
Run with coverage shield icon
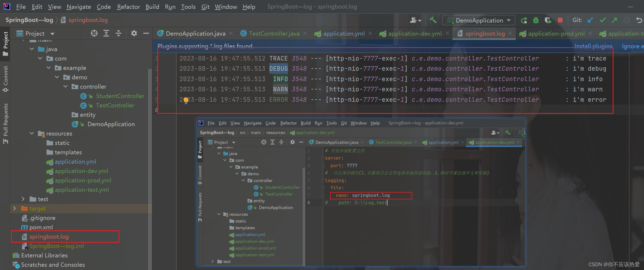pyautogui.click(x=548, y=20)
